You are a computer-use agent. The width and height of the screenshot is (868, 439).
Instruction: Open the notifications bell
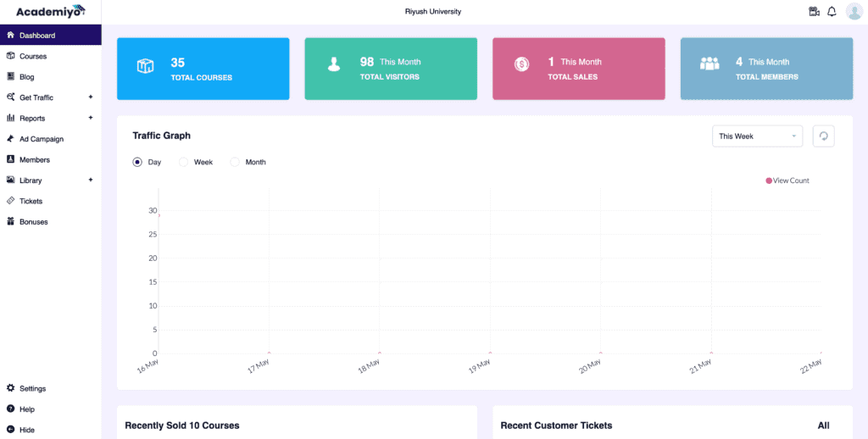click(832, 12)
